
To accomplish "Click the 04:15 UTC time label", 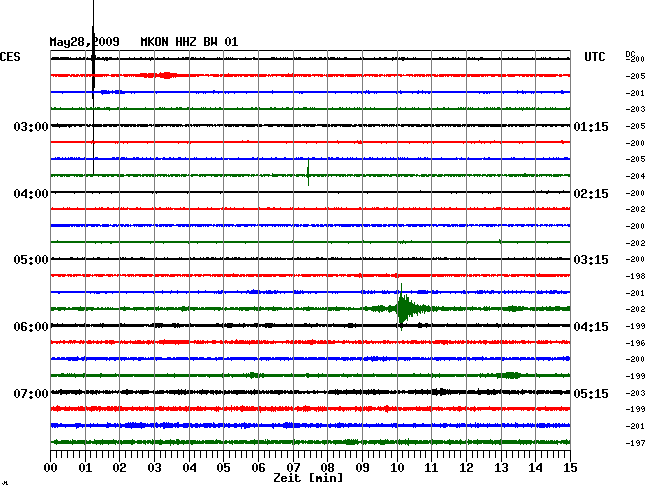I will pos(591,327).
